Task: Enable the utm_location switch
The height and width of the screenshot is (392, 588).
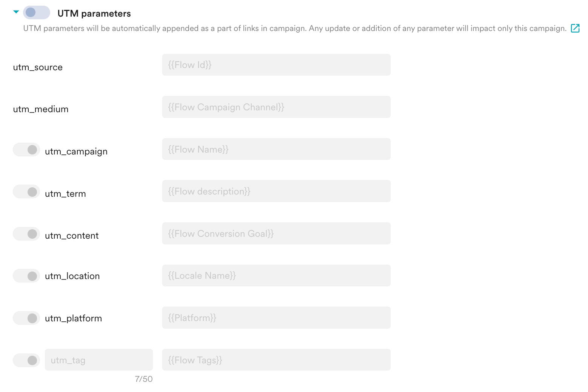Action: click(x=26, y=276)
